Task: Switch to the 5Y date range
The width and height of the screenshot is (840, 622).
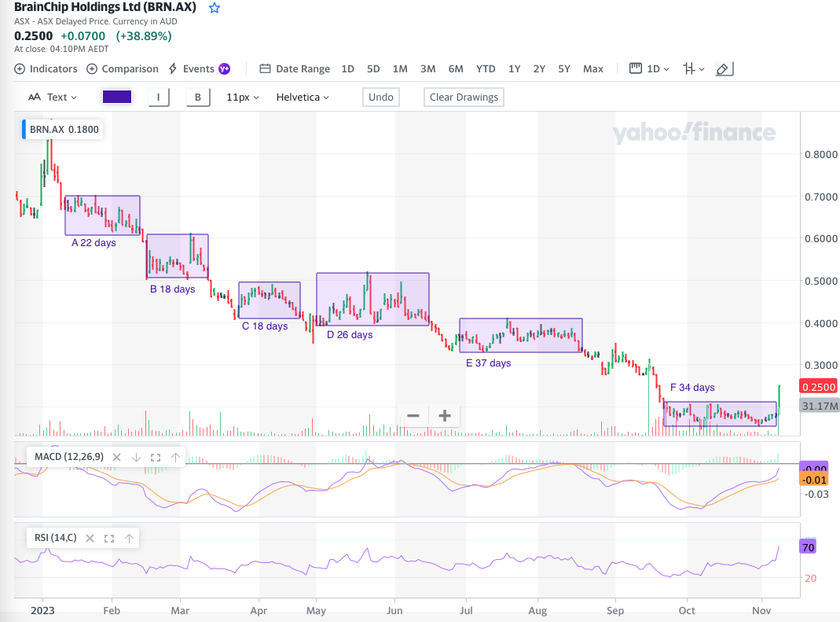Action: 564,68
